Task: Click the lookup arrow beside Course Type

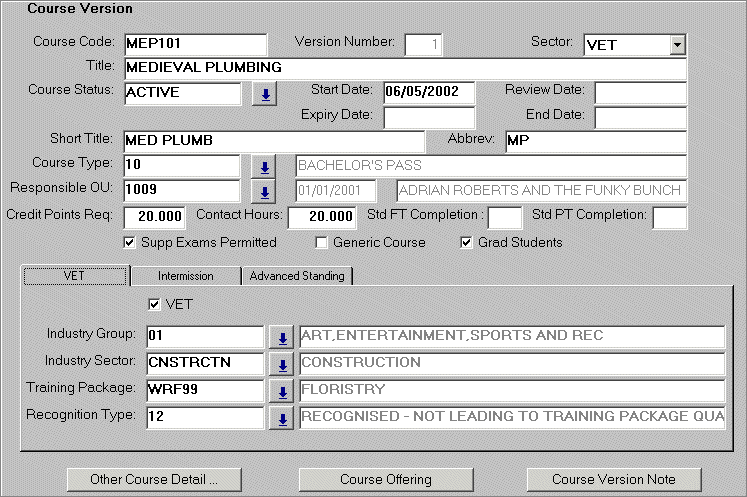Action: 266,166
